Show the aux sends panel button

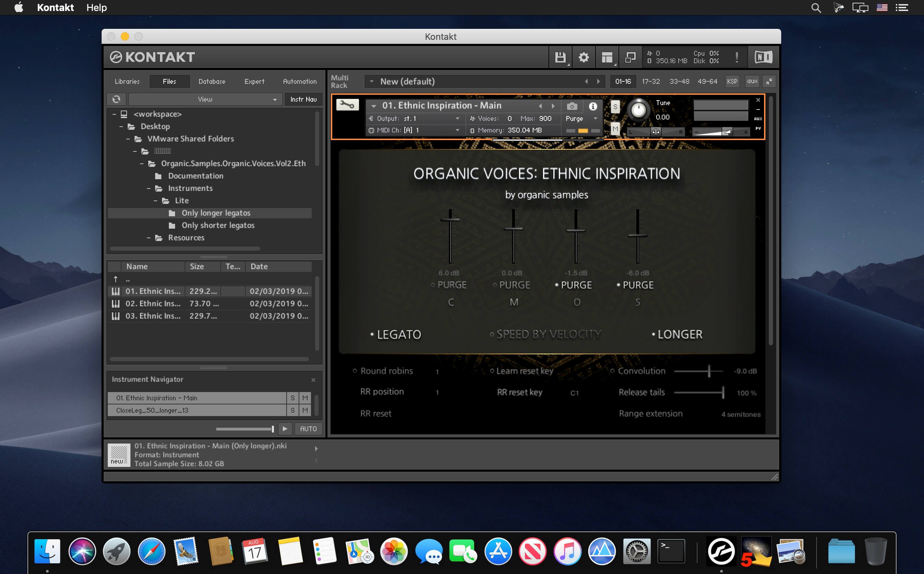(x=752, y=81)
